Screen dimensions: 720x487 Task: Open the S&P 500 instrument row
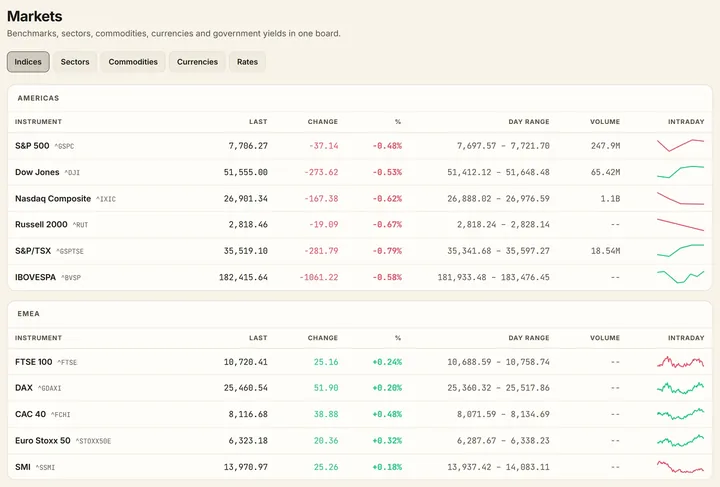pyautogui.click(x=360, y=146)
